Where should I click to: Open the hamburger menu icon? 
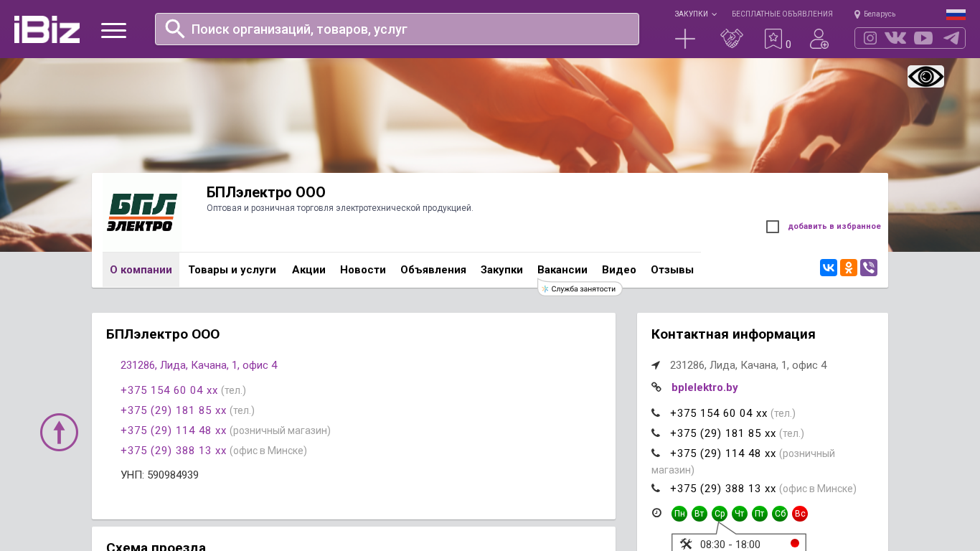tap(113, 30)
